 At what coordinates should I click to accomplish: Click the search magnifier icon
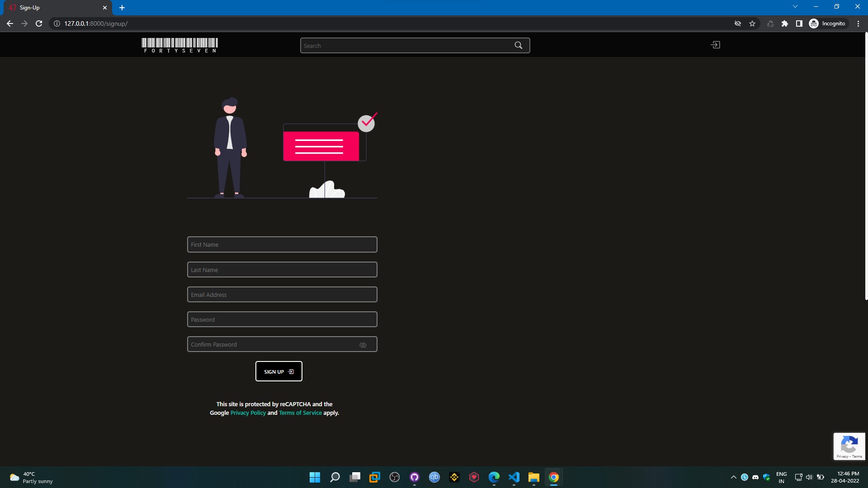[x=518, y=45]
